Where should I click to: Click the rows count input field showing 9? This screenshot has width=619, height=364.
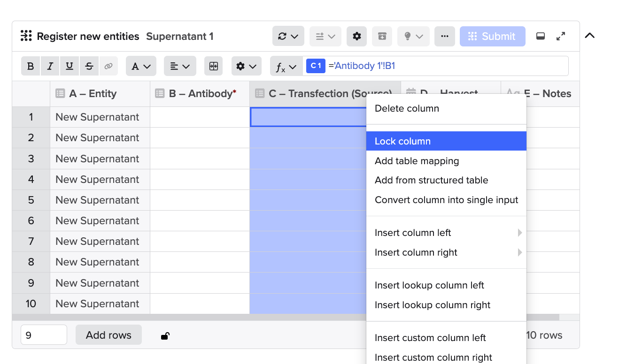44,334
